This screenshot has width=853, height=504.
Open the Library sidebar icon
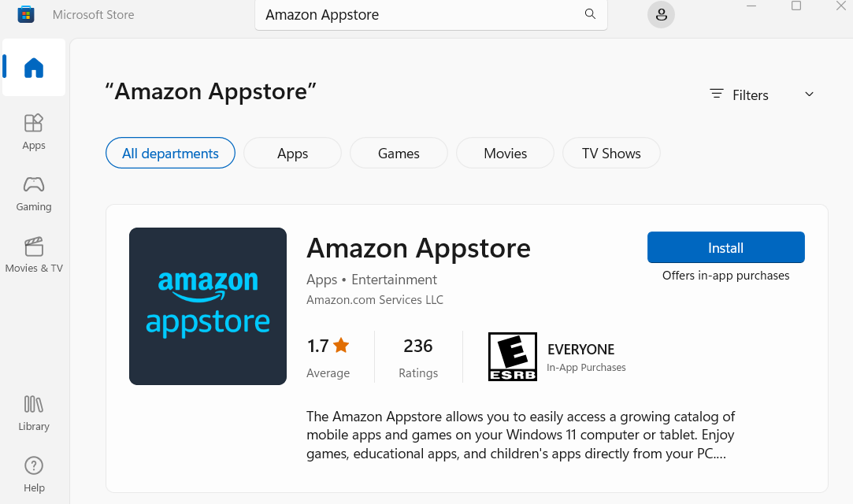34,413
